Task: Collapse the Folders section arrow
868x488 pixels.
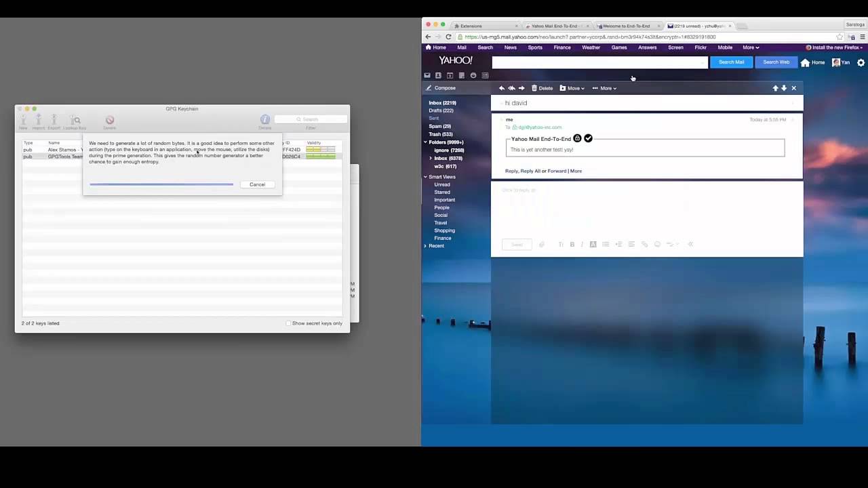Action: click(426, 142)
